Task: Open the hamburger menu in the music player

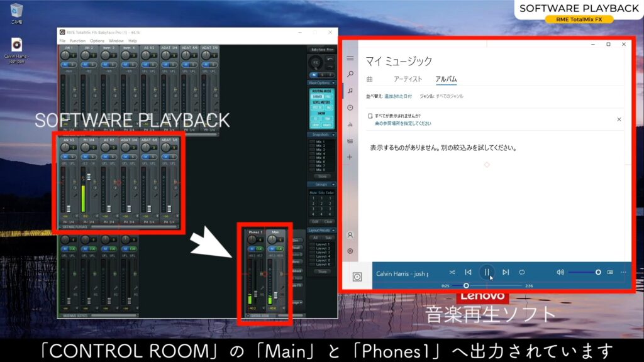Action: (x=350, y=58)
